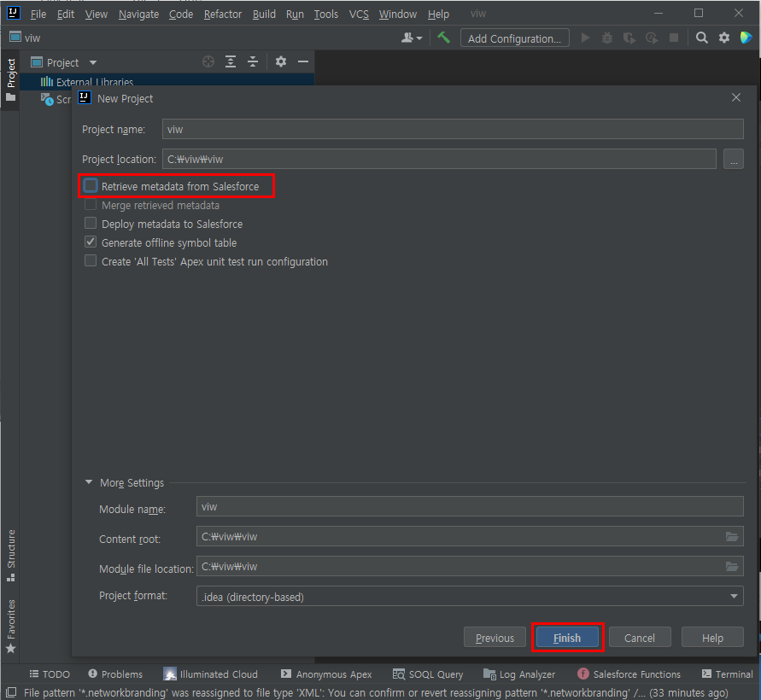Screen dimensions: 761x700
Task: Close the New Project dialog
Action: coord(735,97)
